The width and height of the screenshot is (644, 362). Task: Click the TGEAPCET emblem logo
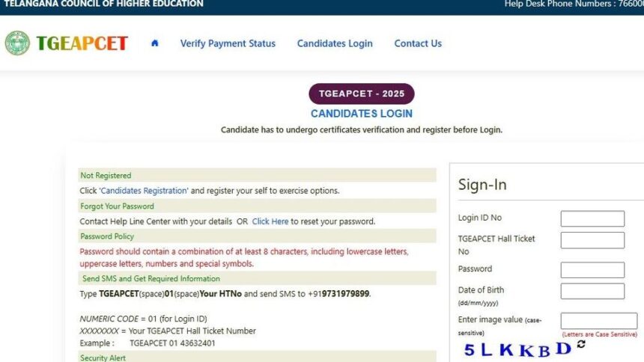pyautogui.click(x=17, y=43)
